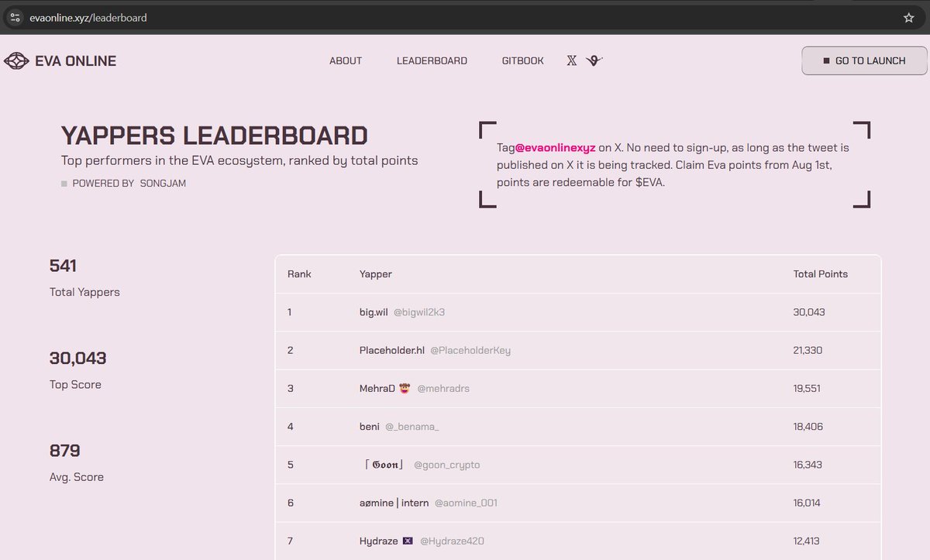Click the SONGJAM powered-by link
930x560 pixels.
[163, 184]
